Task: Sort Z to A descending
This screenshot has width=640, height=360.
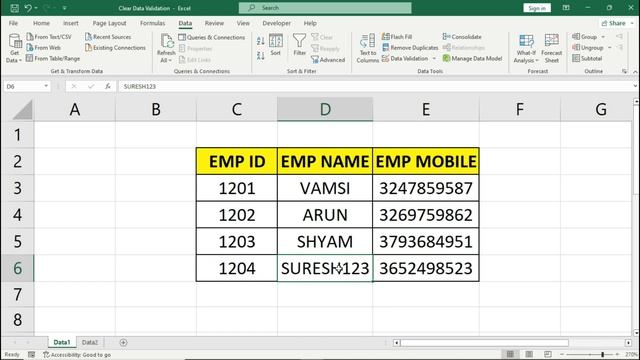Action: pos(260,56)
